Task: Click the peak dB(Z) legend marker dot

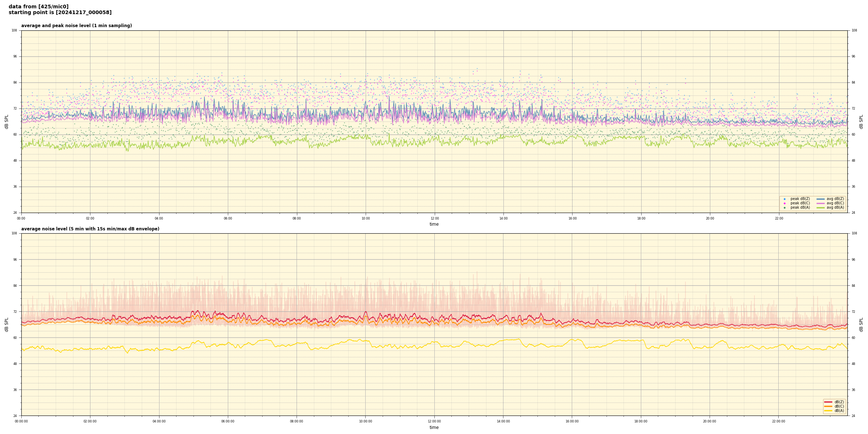Action: pyautogui.click(x=784, y=199)
